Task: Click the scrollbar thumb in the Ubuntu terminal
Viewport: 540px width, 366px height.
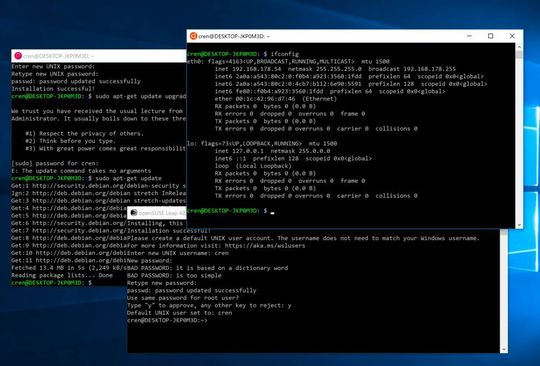Action: 519,54
